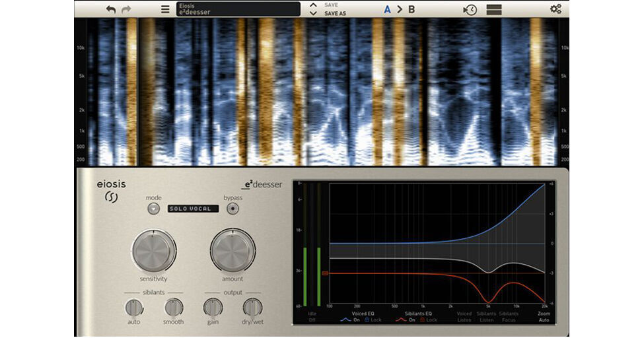The width and height of the screenshot is (644, 338).
Task: Click the e²deesser title label
Action: (262, 185)
